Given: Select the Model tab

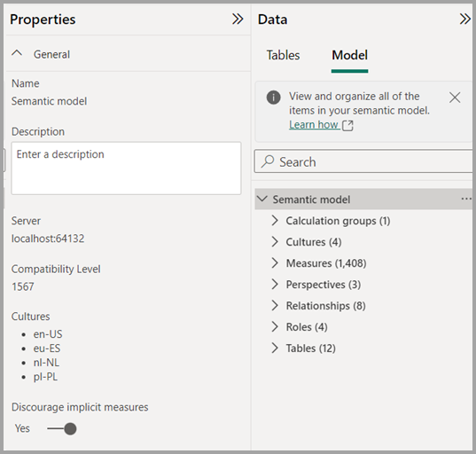Looking at the screenshot, I should tap(350, 55).
